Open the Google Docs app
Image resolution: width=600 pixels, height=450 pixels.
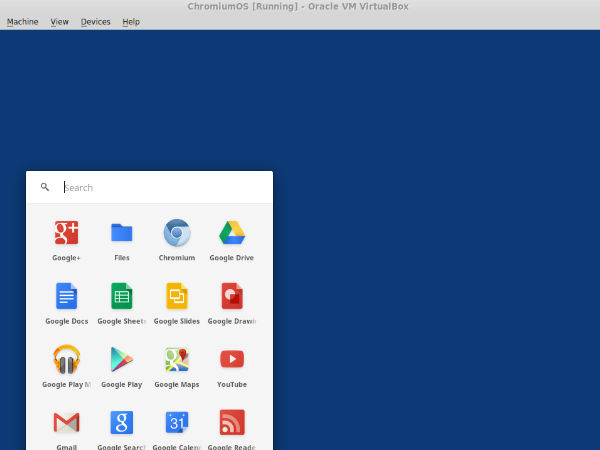click(x=66, y=296)
